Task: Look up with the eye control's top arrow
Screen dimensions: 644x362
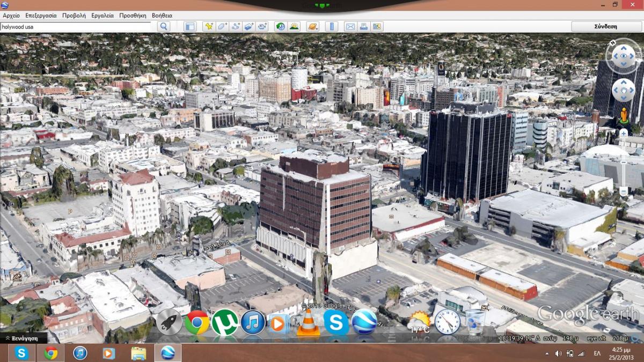Action: [x=623, y=48]
